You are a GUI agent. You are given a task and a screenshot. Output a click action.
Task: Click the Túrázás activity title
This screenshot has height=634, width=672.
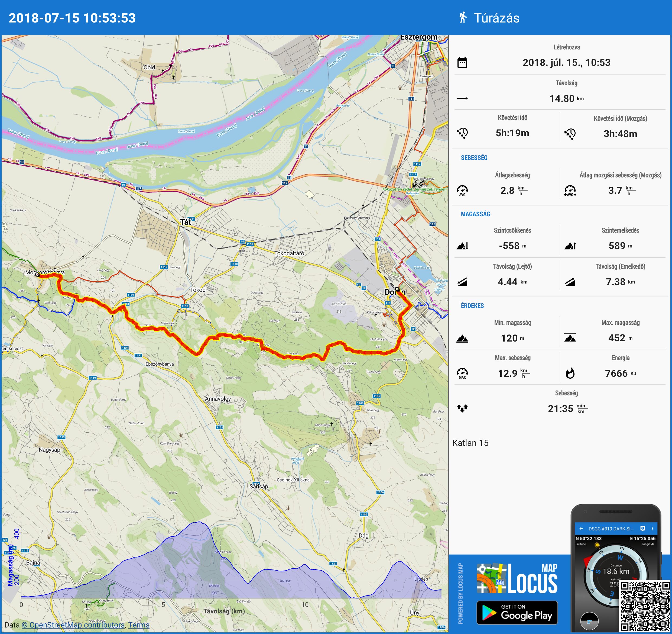click(x=496, y=18)
